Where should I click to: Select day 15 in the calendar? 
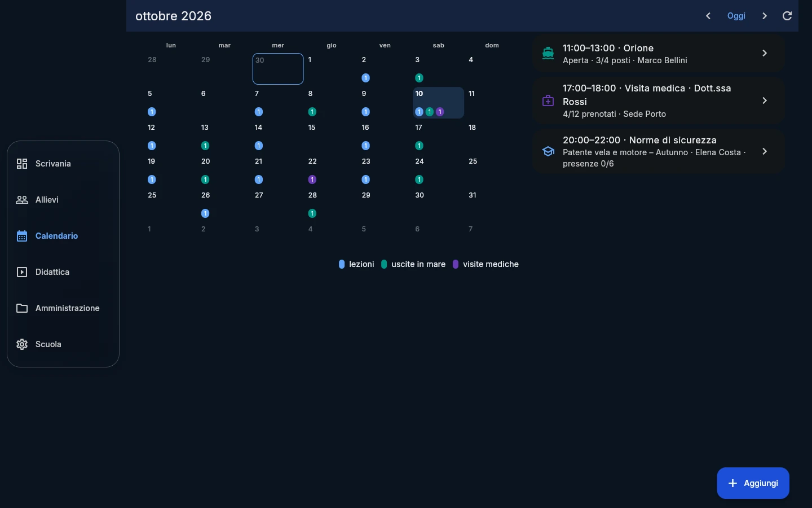point(332,137)
